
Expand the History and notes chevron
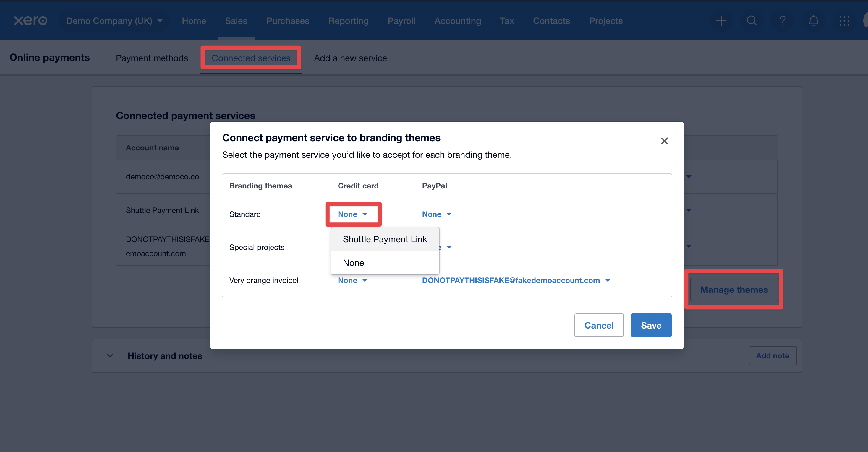click(x=110, y=356)
